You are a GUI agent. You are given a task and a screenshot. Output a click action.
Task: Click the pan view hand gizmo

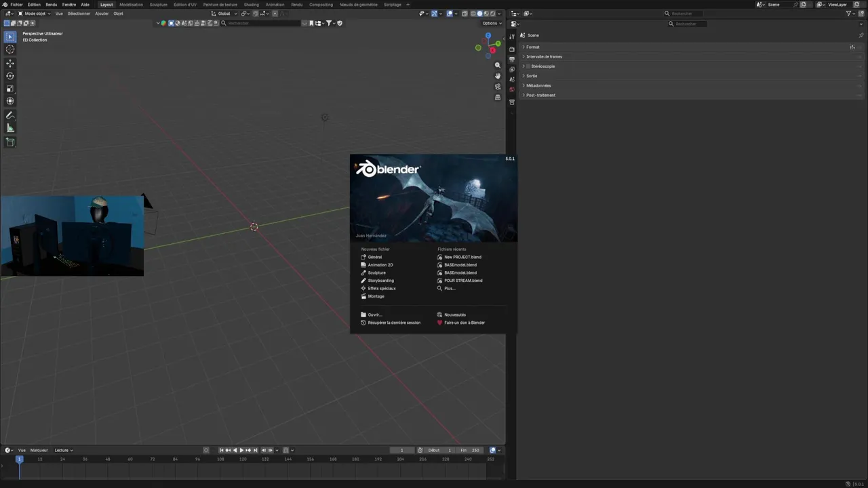coord(498,76)
